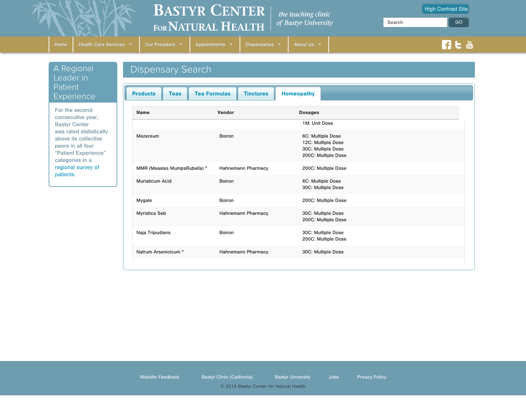526x420 pixels.
Task: Click the High Contrast Site button
Action: point(446,9)
